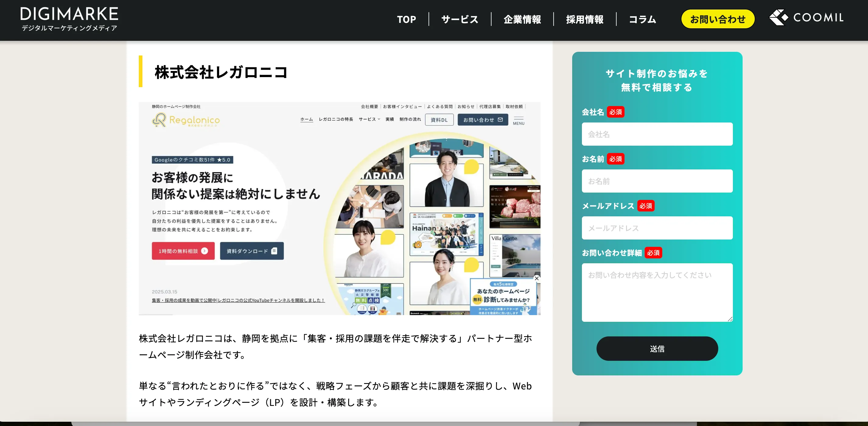Click the お問い合わせ詳細 text area
Viewport: 868px width, 426px height.
tap(657, 292)
